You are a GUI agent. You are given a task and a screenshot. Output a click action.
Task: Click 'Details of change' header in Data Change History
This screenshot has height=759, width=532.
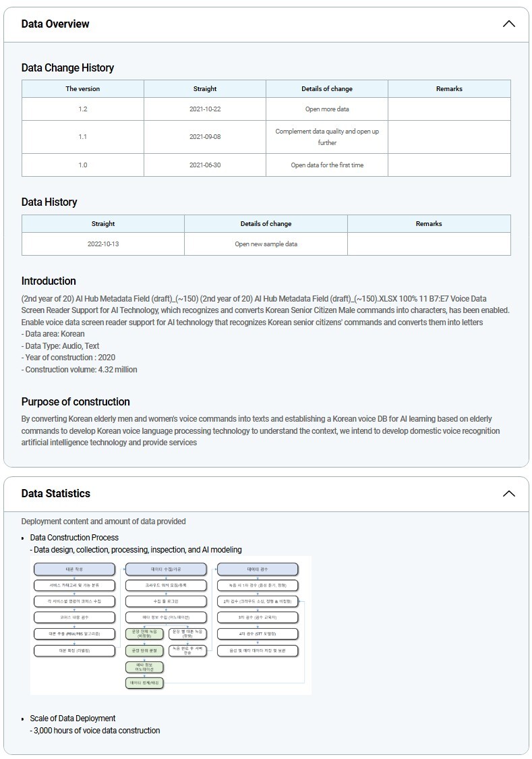[x=326, y=89]
